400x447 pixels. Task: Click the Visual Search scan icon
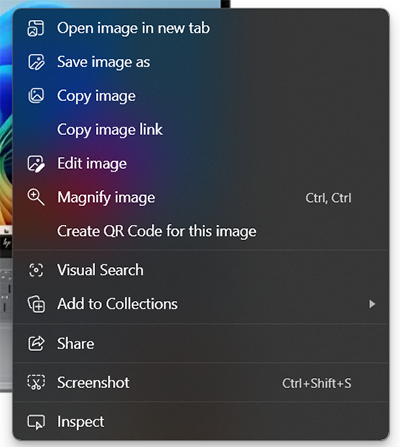point(36,270)
